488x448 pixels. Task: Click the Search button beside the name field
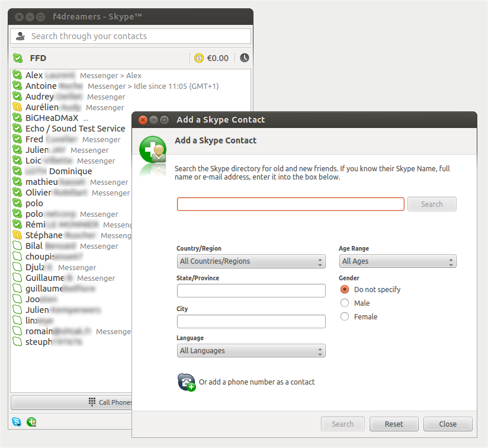click(432, 204)
